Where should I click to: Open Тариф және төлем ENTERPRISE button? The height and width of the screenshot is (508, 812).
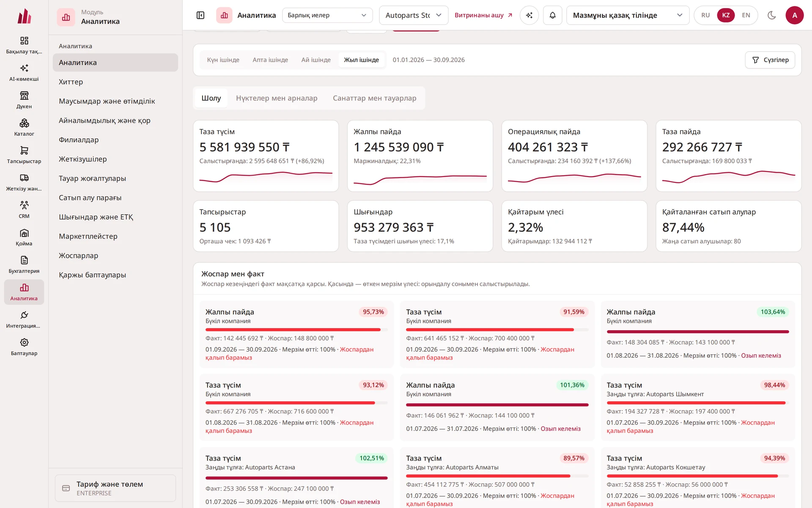[x=115, y=488]
